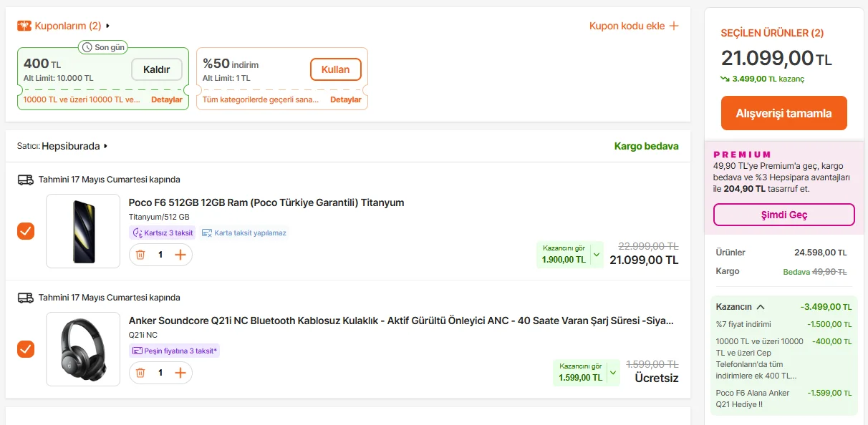This screenshot has width=868, height=425.
Task: Click delivery truck icon for Poco F6
Action: (x=26, y=180)
